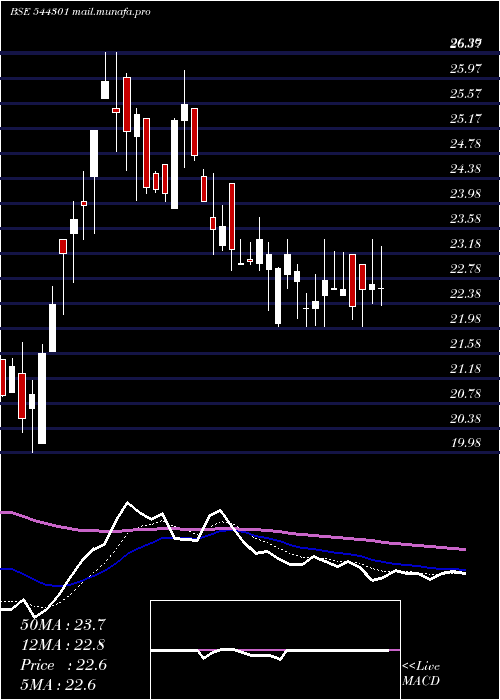Click the 25.57 price axis label

pyautogui.click(x=465, y=94)
